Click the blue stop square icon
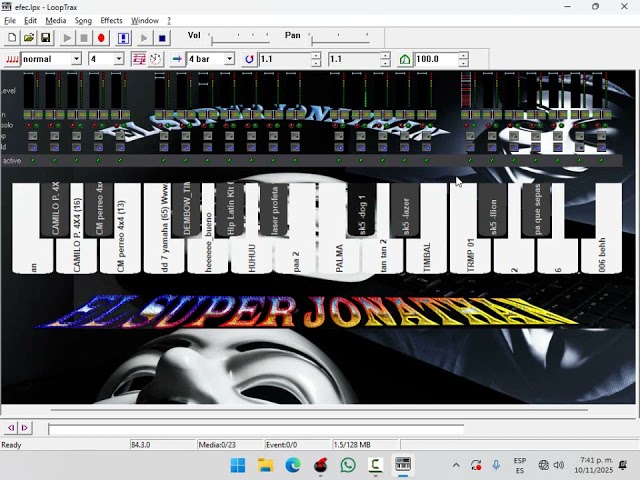 tap(162, 38)
